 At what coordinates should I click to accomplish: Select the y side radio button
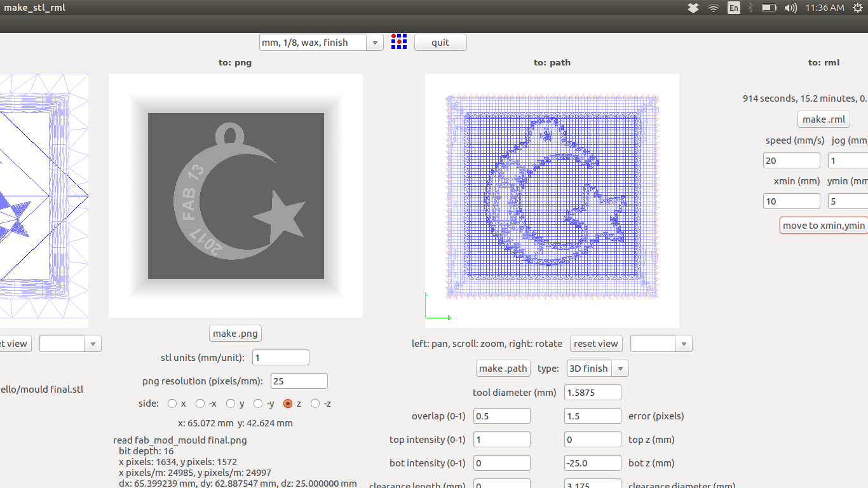(231, 403)
